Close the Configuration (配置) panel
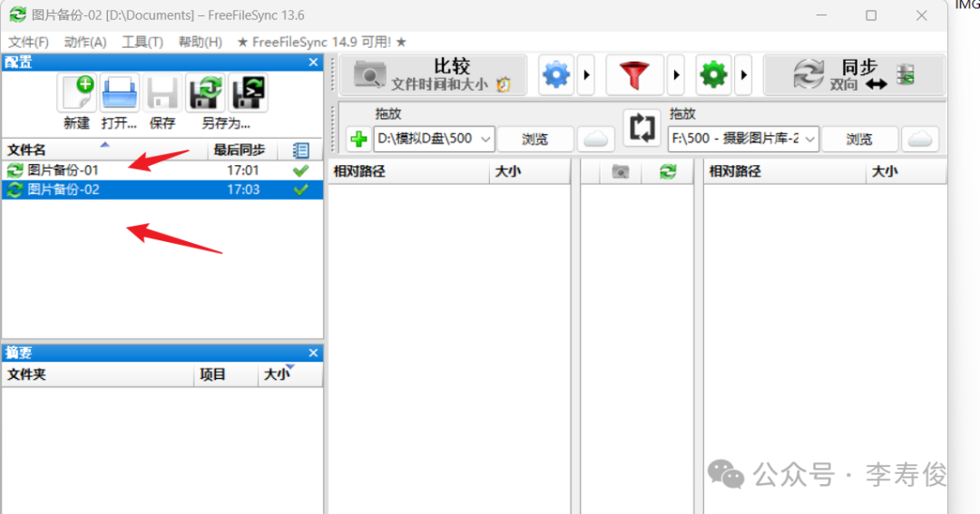 tap(314, 63)
